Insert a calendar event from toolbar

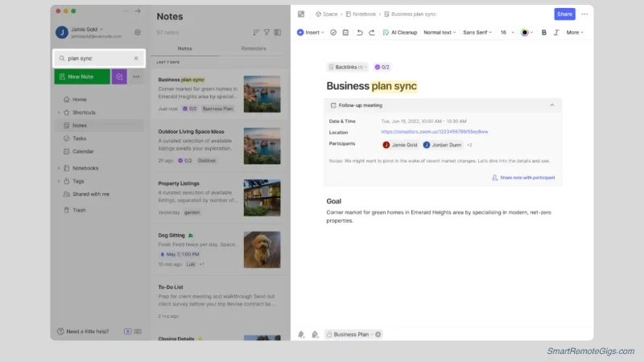(x=345, y=32)
